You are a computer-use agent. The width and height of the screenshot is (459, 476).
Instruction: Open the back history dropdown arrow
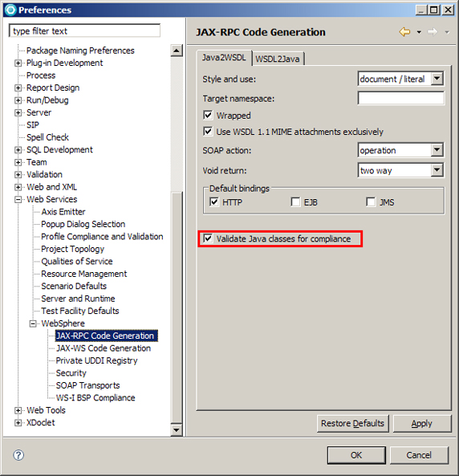coord(419,32)
